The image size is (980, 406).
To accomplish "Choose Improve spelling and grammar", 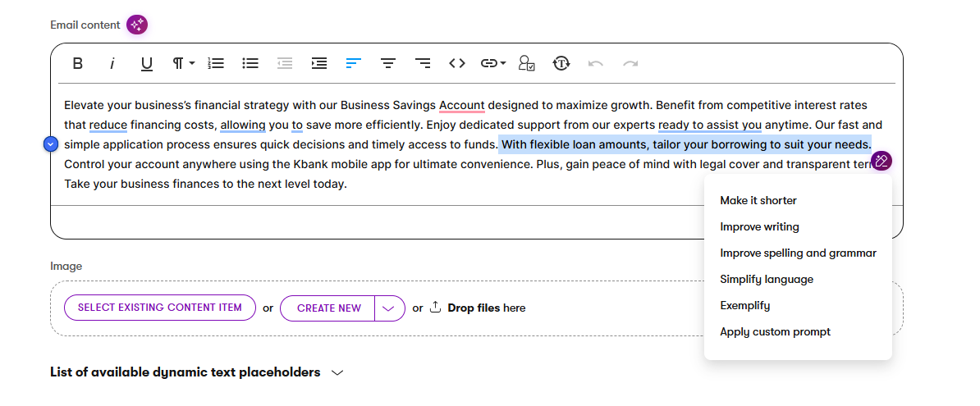I will [798, 253].
